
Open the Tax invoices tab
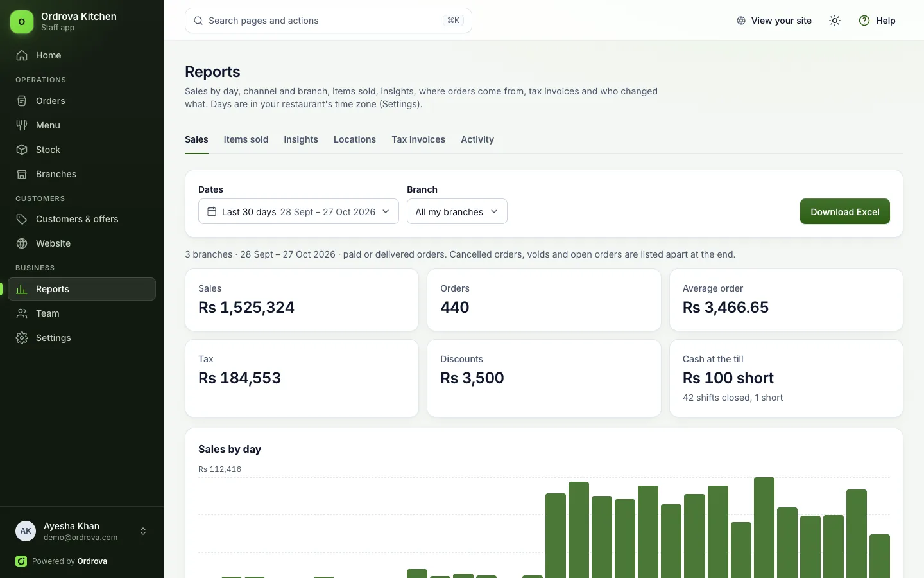418,139
